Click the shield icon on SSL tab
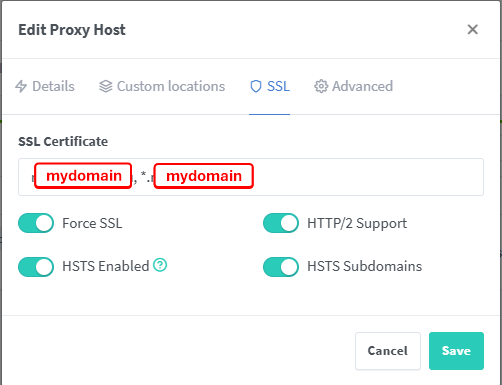 pyautogui.click(x=256, y=86)
